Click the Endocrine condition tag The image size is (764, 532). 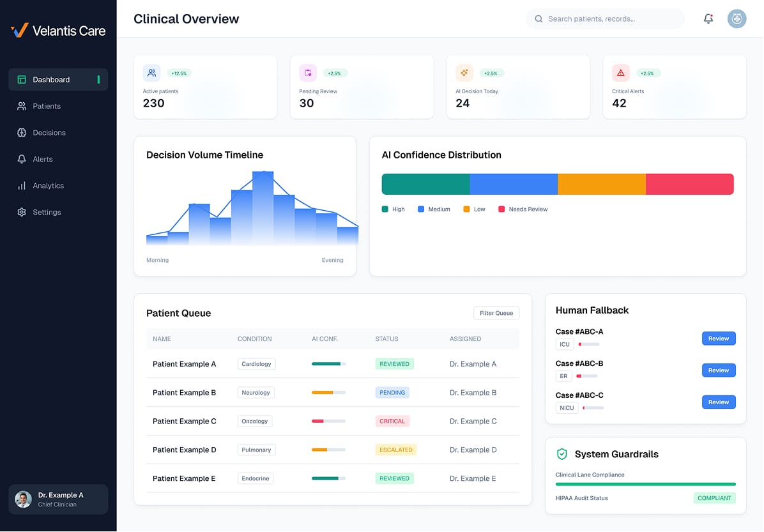tap(256, 478)
